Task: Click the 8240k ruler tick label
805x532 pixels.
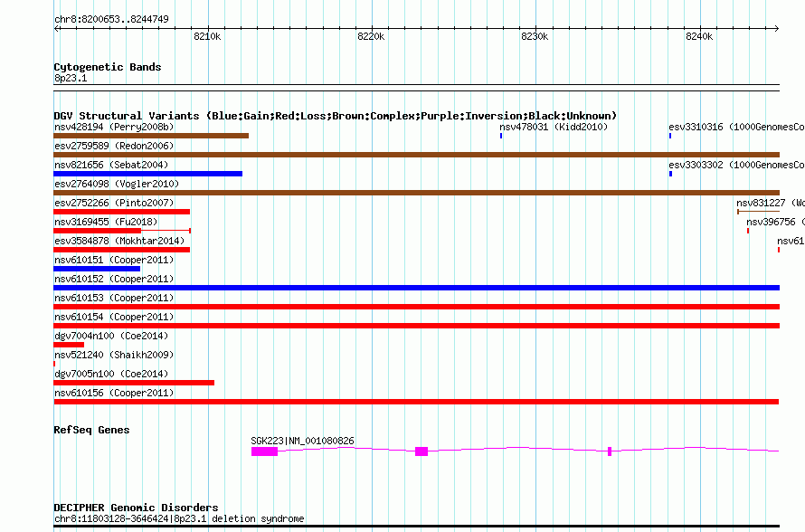Action: (699, 36)
